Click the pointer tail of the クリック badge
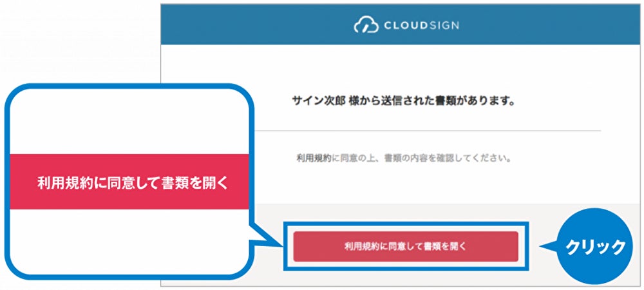The image size is (644, 290). 547,246
